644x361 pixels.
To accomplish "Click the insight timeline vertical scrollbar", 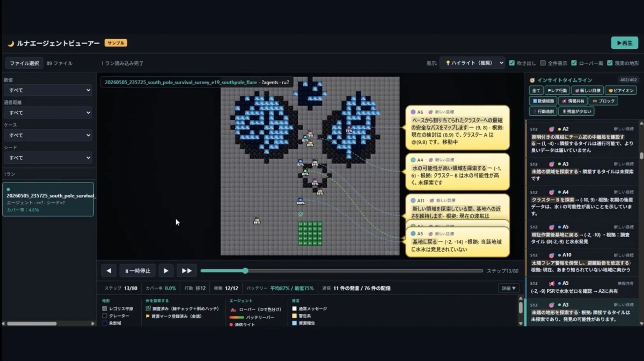I will (641, 156).
